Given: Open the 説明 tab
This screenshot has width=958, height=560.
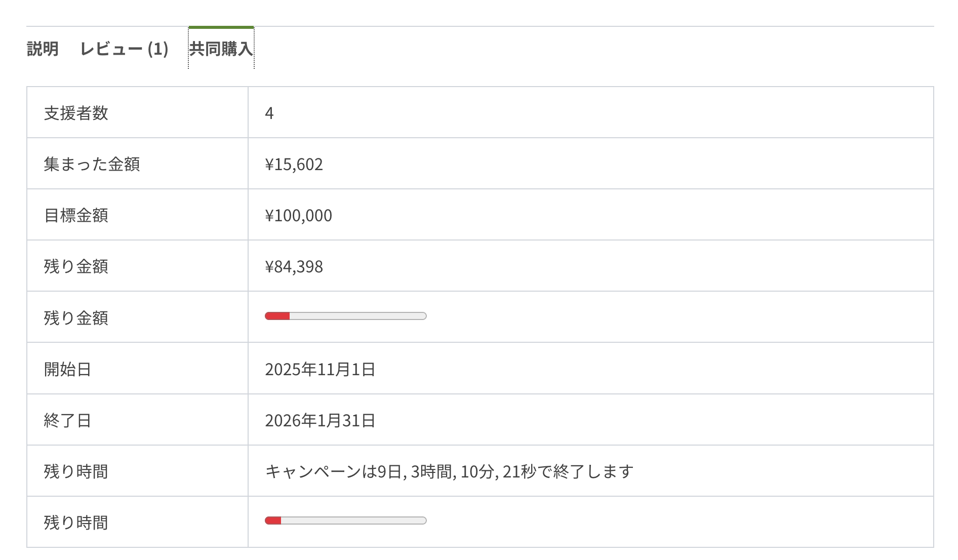Looking at the screenshot, I should [x=43, y=49].
